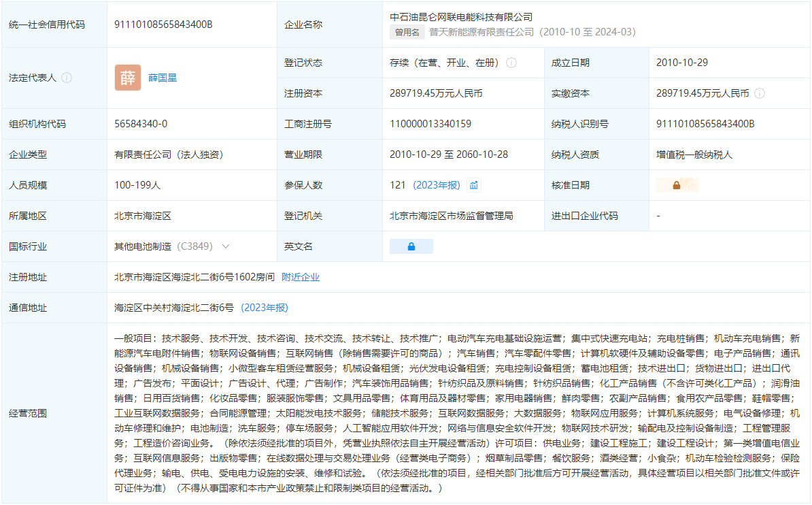The height and width of the screenshot is (505, 812).
Task: Click the 薛 avatar of the legal representative
Action: 128,78
